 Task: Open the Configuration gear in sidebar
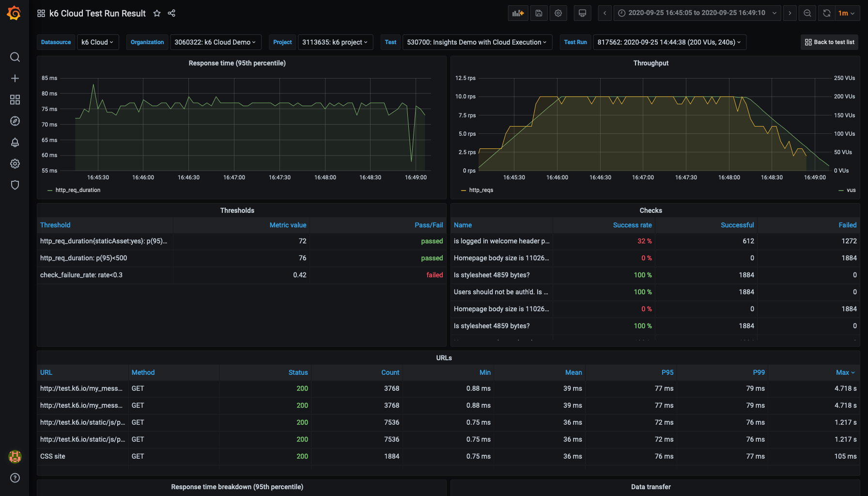(x=15, y=164)
